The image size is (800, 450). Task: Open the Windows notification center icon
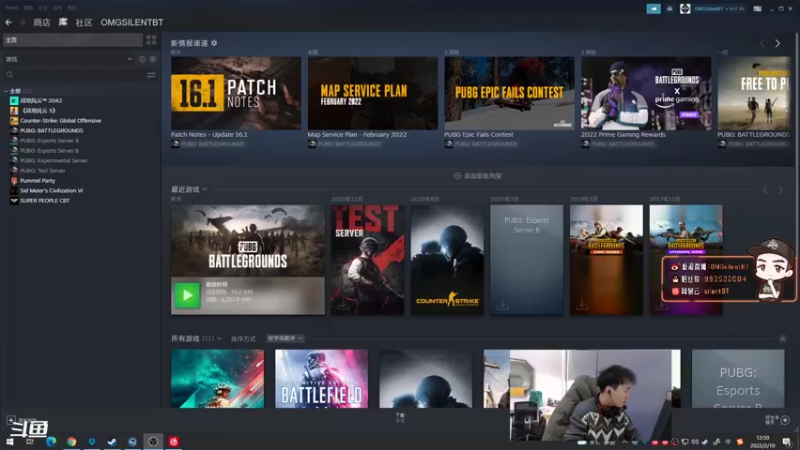787,442
